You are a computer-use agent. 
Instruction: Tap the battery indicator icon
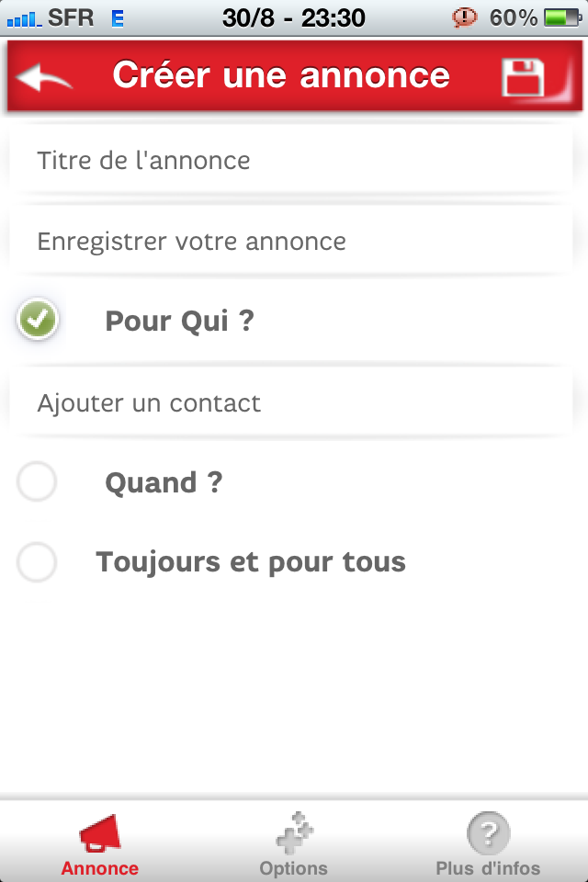(x=562, y=18)
